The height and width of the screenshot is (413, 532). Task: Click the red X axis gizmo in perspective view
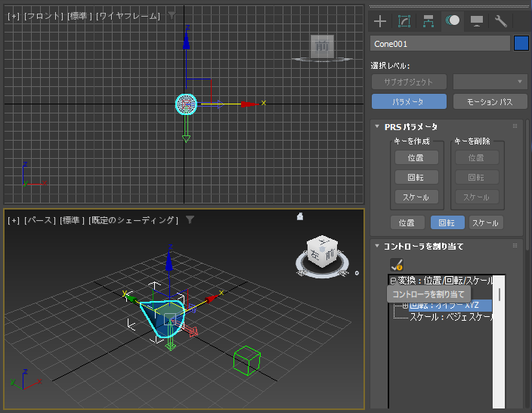pos(212,298)
